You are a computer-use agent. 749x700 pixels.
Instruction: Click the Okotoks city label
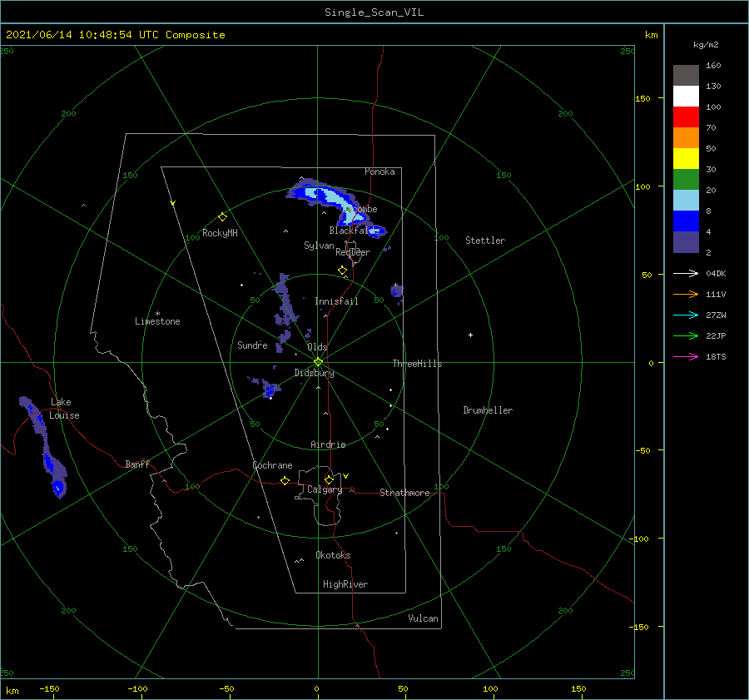(333, 555)
